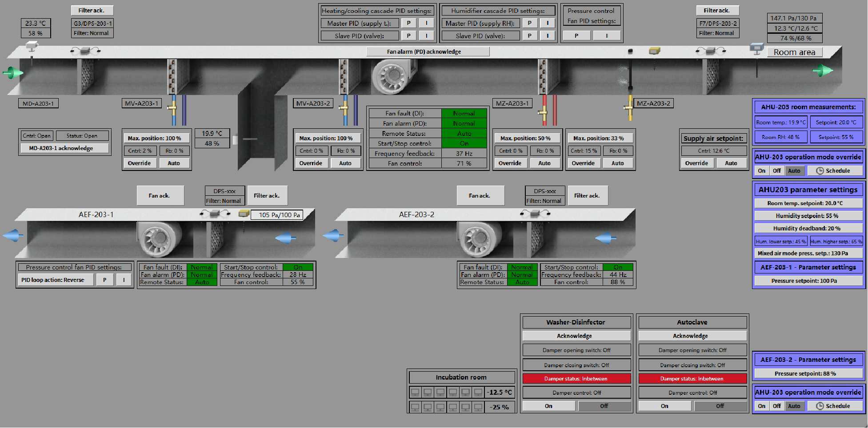This screenshot has height=428, width=868.
Task: Click MD-A203-1 acknowledge button
Action: coord(65,148)
